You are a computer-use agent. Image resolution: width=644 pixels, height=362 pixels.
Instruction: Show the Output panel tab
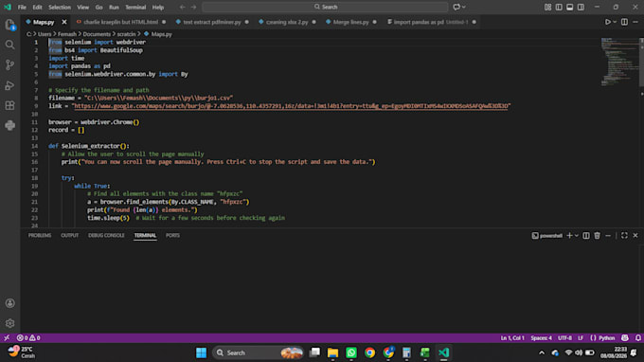(70, 235)
